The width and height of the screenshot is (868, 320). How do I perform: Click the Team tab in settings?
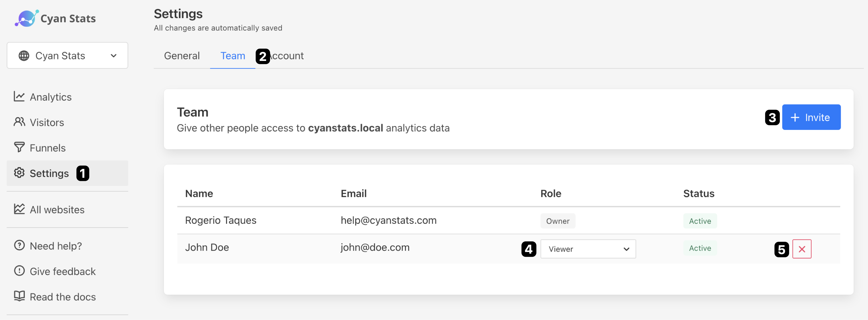point(233,55)
